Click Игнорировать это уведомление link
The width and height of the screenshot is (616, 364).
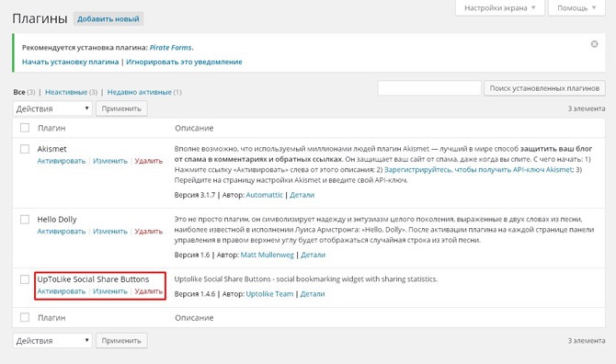click(x=184, y=62)
